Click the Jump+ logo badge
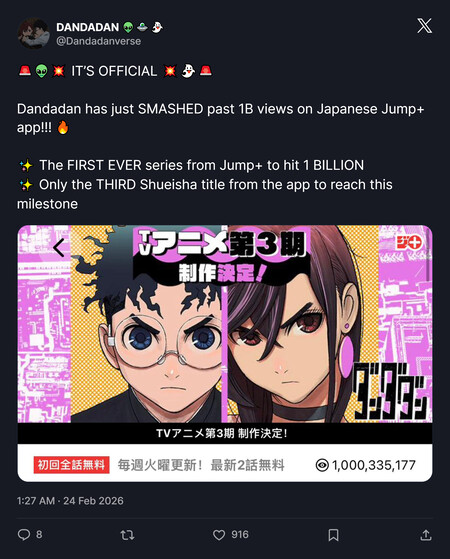450x559 pixels. 409,242
